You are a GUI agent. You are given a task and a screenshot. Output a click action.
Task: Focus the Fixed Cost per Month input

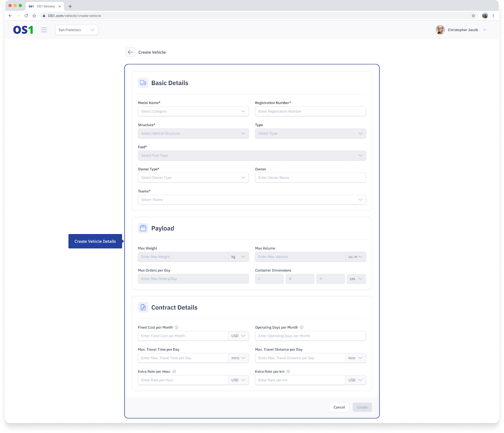tap(183, 336)
